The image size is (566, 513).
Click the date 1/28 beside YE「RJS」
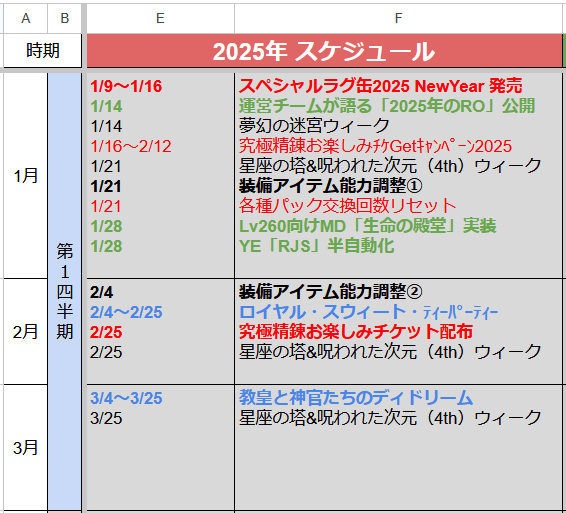click(x=106, y=247)
